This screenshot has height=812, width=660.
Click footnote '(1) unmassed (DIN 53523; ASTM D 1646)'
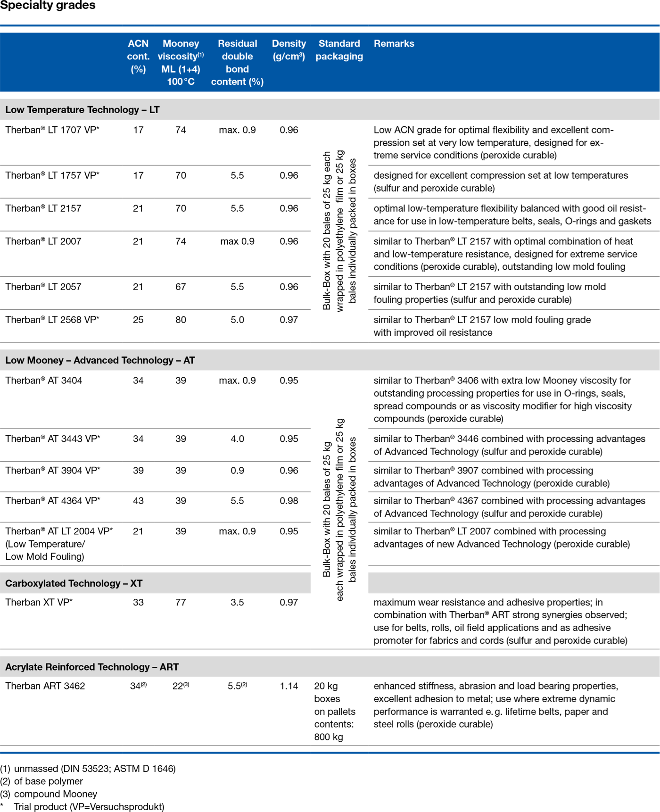tap(88, 769)
